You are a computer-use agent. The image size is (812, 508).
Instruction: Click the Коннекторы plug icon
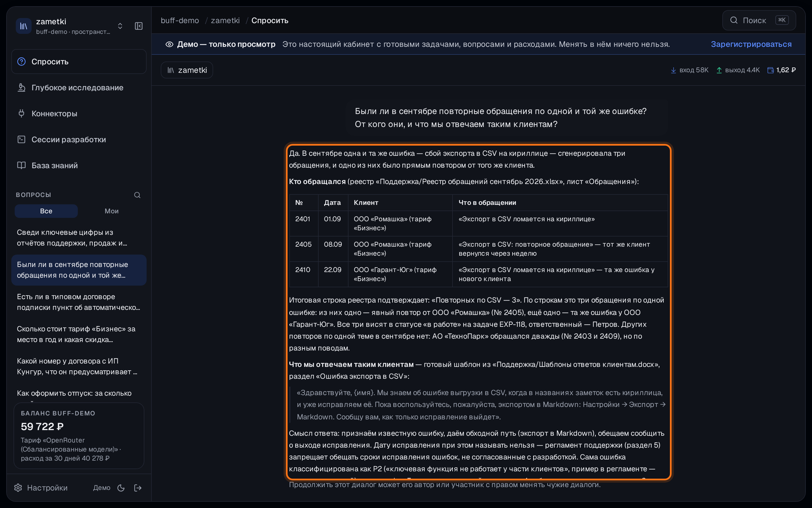tap(21, 113)
